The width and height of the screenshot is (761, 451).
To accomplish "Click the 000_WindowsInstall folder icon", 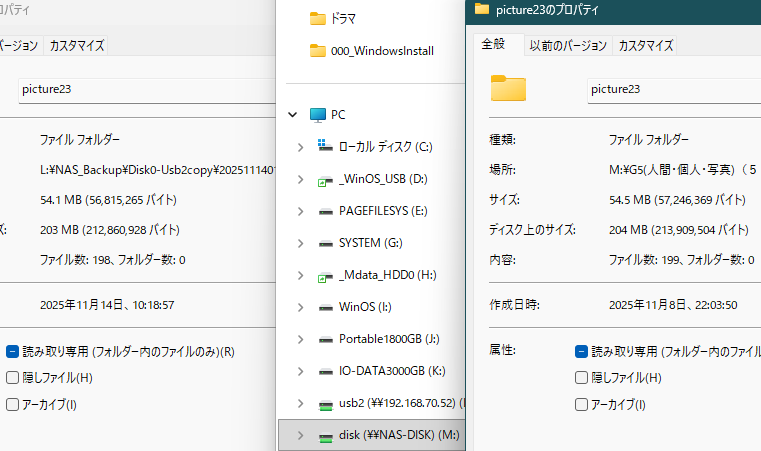I will coord(318,51).
